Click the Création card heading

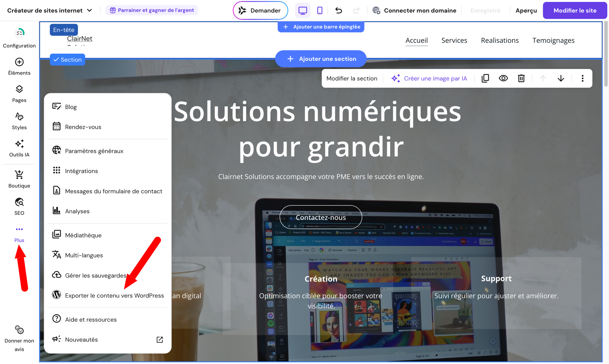[321, 279]
